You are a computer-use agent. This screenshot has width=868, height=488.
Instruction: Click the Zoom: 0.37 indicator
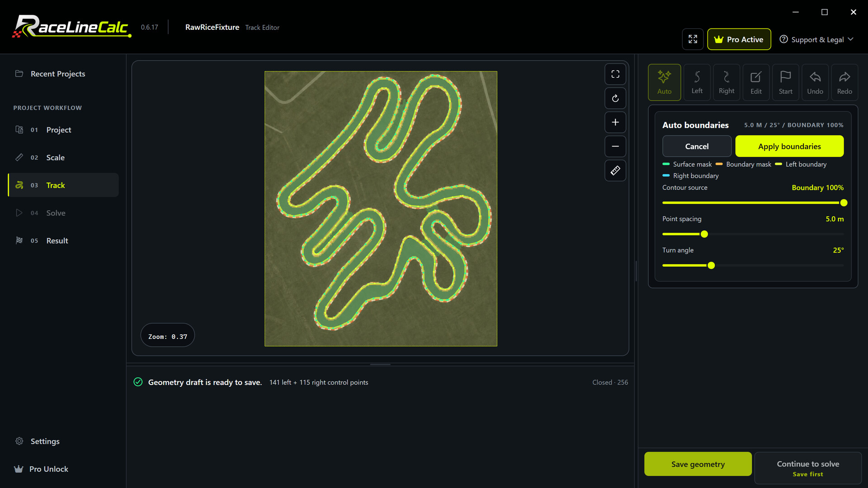click(167, 336)
